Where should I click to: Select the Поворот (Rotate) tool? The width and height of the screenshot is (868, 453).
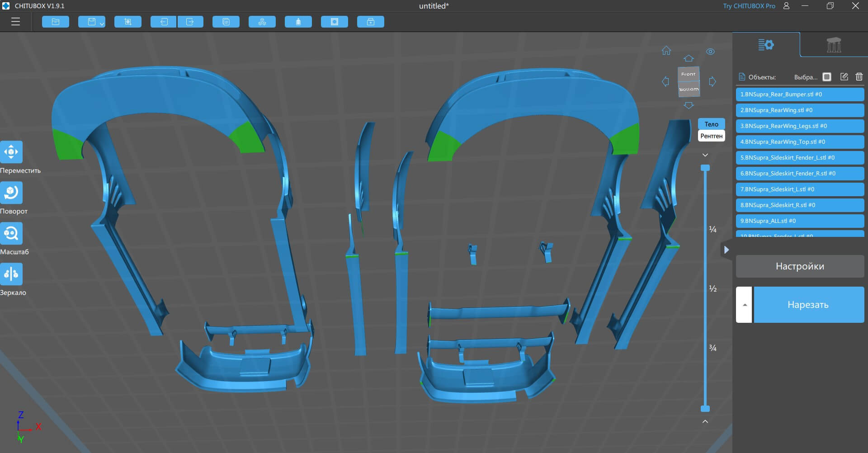(11, 193)
